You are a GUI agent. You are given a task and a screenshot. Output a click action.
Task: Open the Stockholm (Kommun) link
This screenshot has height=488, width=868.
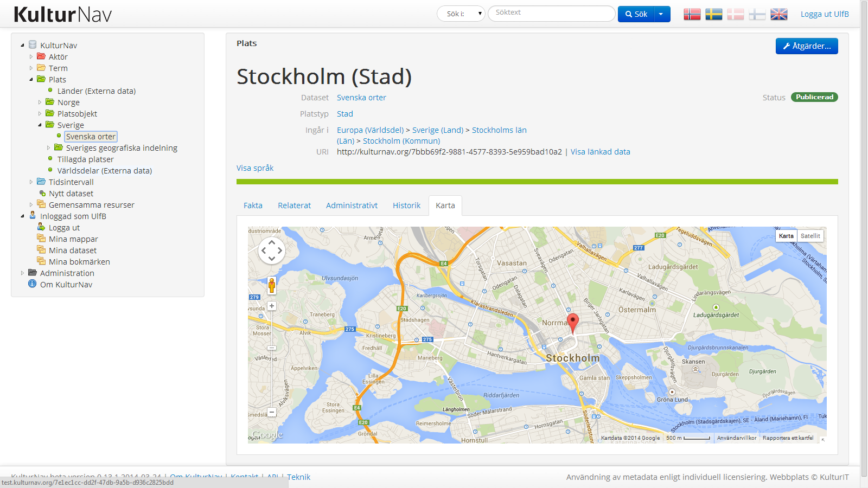click(x=401, y=141)
